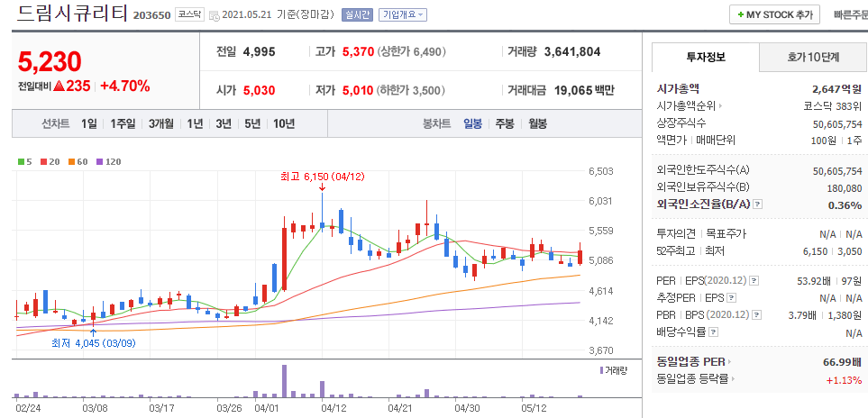
Task: Click the tallest volume bar in early April
Action: [284, 381]
